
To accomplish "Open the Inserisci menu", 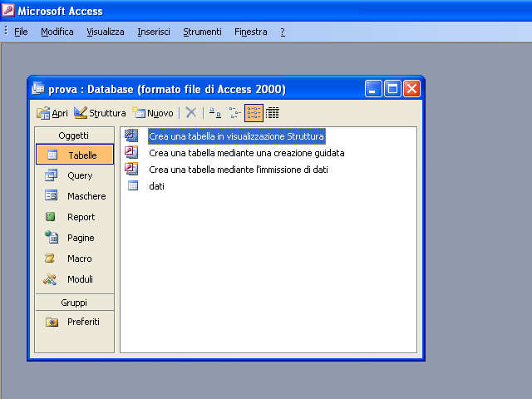I will [x=154, y=32].
